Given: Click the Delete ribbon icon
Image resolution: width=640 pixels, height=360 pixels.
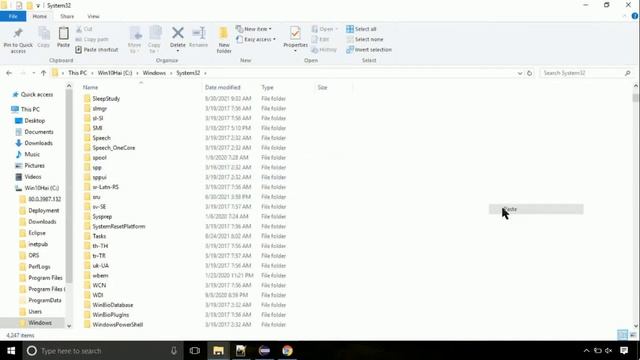Looking at the screenshot, I should click(178, 33).
